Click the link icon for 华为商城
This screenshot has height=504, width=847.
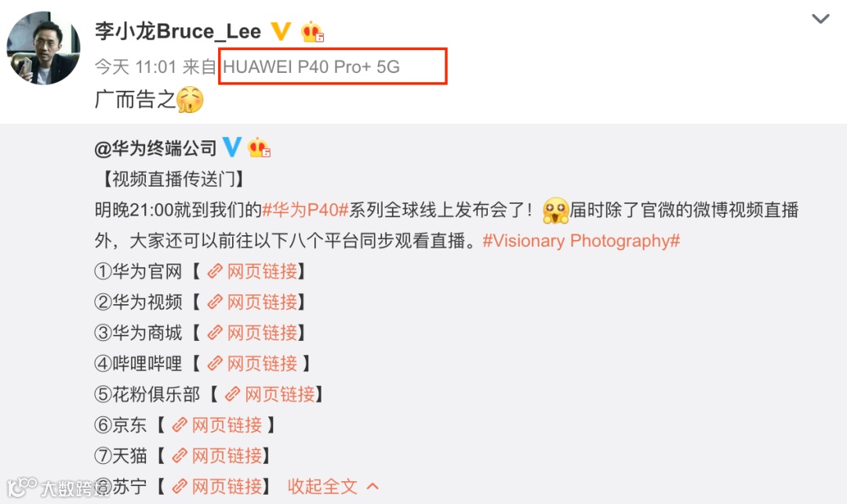point(215,333)
